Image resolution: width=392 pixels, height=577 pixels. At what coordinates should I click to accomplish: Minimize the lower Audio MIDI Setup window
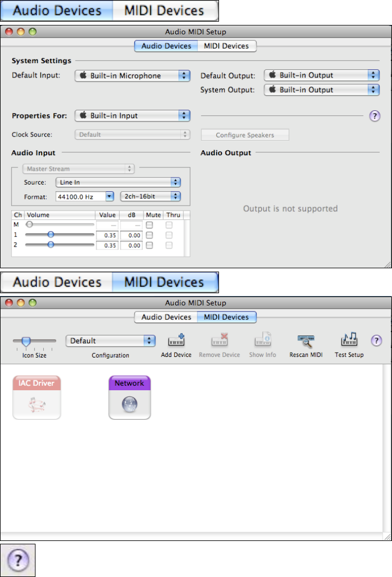pos(21,303)
